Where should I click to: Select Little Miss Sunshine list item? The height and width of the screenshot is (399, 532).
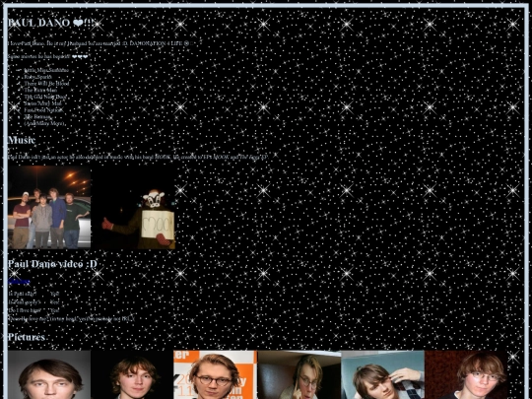click(x=46, y=70)
